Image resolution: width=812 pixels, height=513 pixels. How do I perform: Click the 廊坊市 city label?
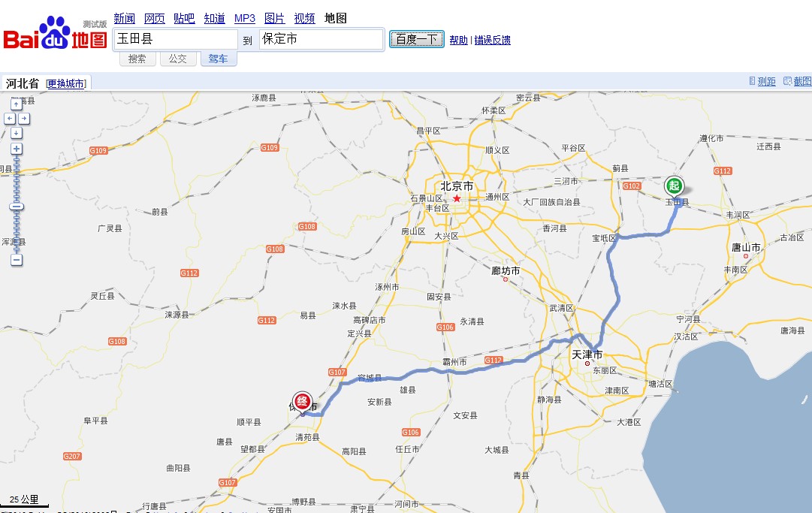click(506, 270)
